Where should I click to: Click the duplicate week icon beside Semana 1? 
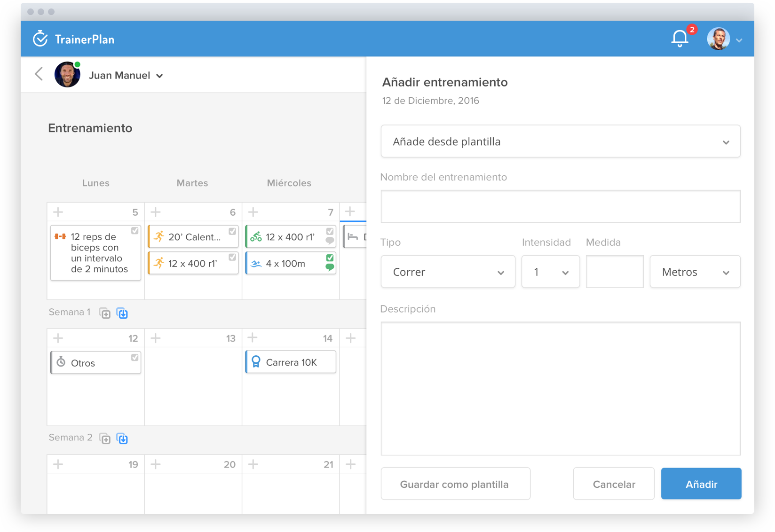click(105, 313)
